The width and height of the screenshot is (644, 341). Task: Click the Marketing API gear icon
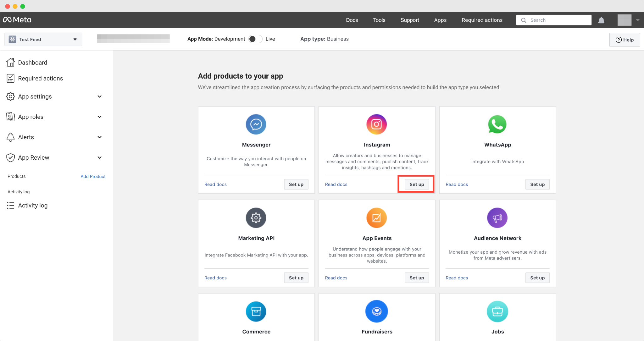[256, 218]
